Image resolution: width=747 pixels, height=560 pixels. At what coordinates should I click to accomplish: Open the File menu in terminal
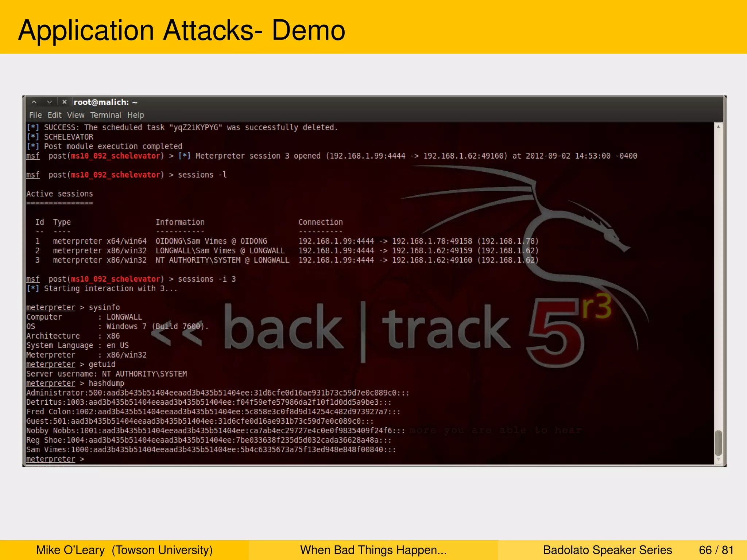click(35, 115)
